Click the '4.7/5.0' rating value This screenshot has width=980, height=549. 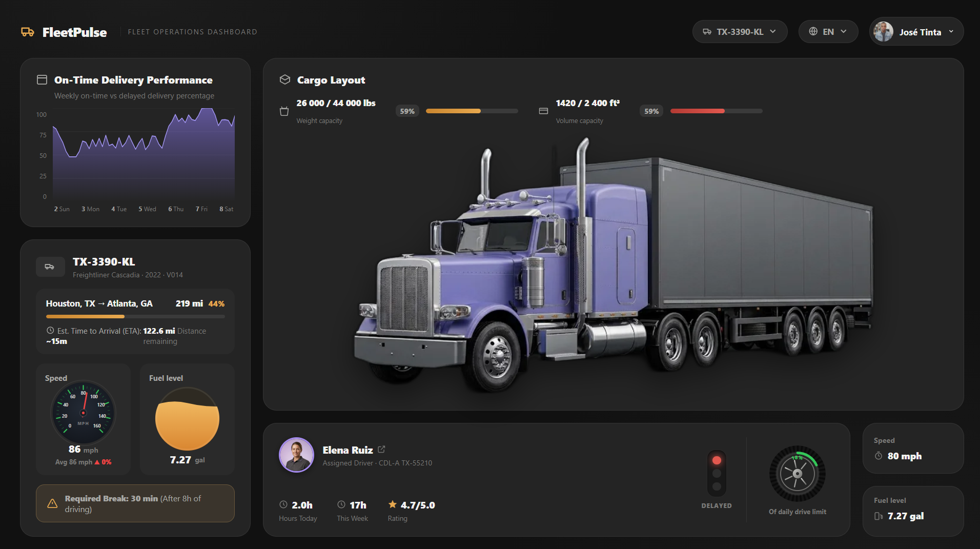tap(418, 505)
